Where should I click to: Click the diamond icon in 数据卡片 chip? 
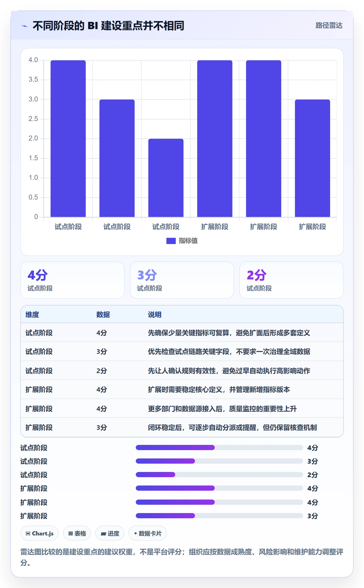pyautogui.click(x=135, y=533)
